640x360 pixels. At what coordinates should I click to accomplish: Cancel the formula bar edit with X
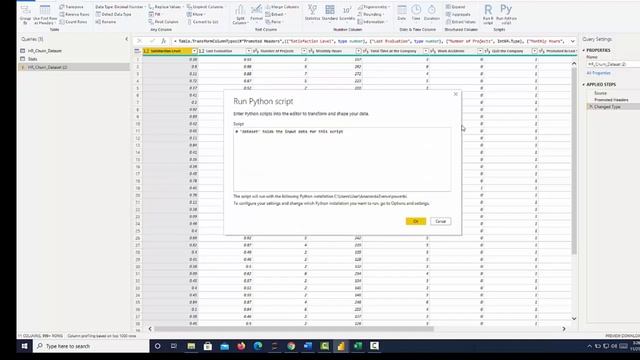139,41
